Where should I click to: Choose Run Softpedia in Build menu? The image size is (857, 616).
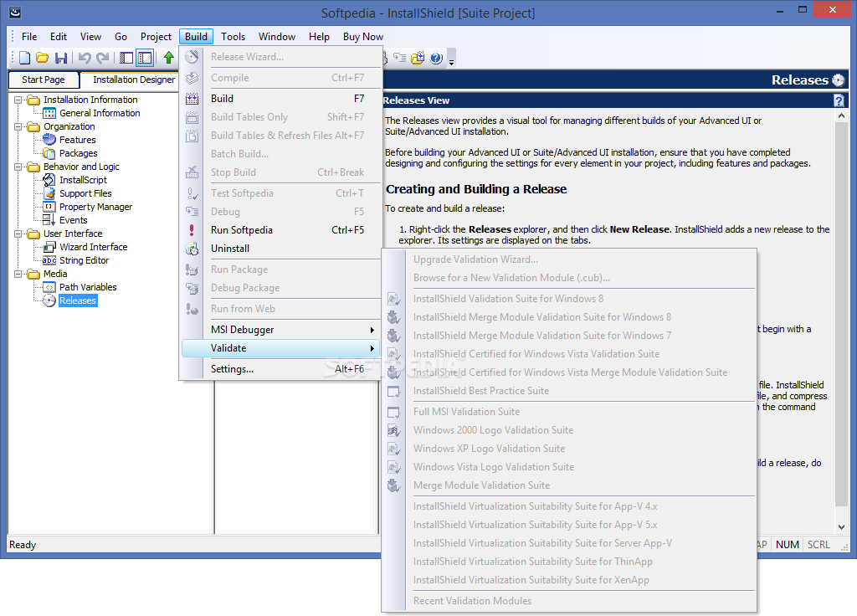280,230
